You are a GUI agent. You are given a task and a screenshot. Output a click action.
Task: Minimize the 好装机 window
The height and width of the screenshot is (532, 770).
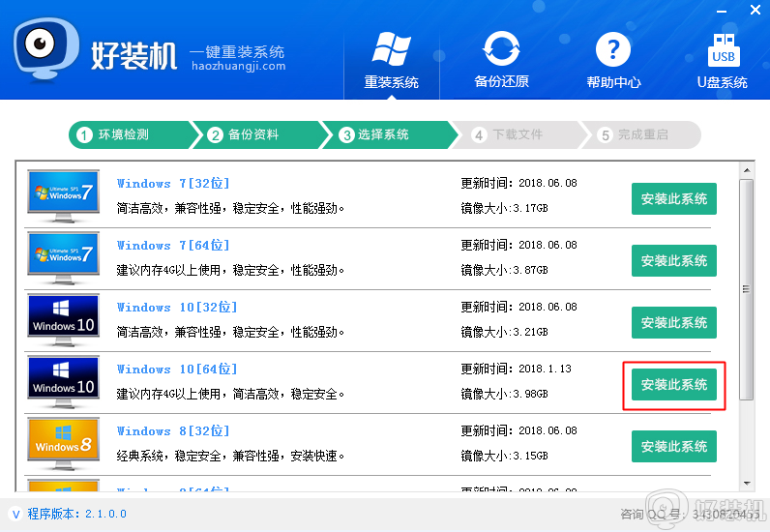[722, 11]
